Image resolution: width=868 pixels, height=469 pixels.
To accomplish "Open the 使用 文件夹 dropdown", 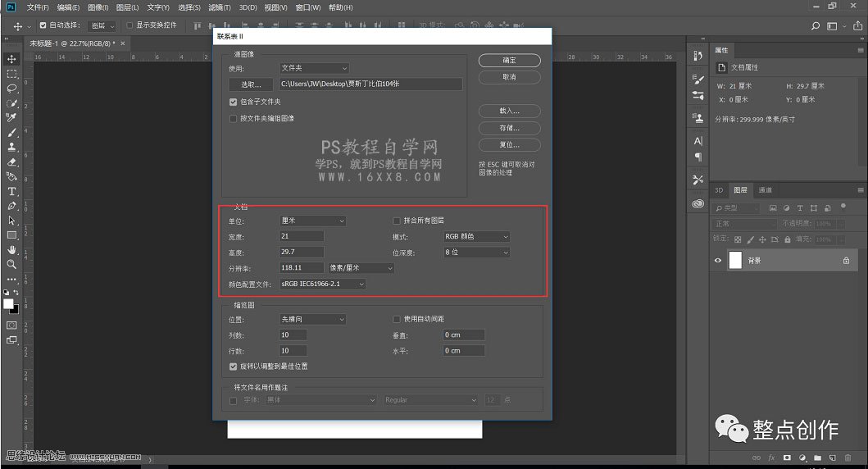I will pyautogui.click(x=314, y=68).
